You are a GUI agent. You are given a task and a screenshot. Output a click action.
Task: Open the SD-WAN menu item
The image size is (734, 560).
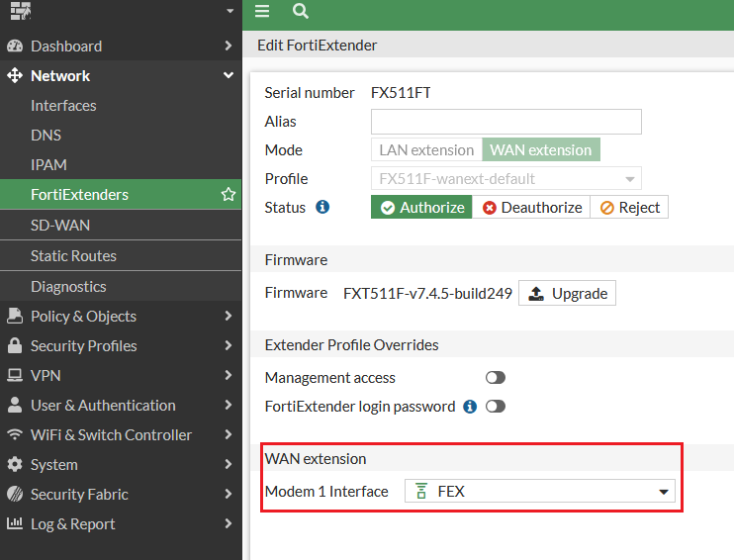point(60,226)
